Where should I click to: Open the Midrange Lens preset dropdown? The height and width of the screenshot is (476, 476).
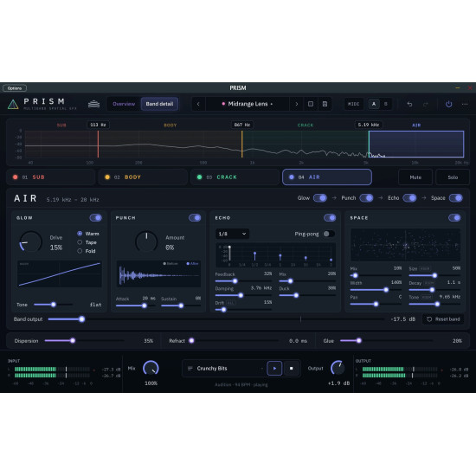coord(248,104)
